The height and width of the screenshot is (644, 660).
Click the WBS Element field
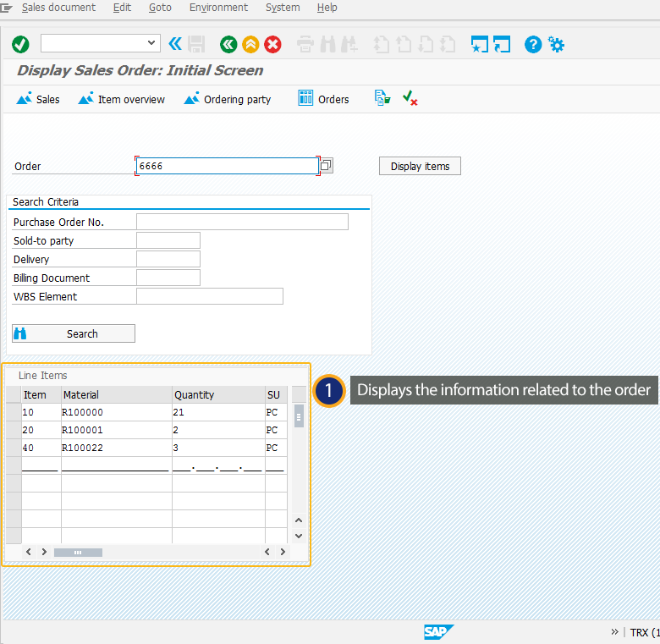[x=210, y=296]
